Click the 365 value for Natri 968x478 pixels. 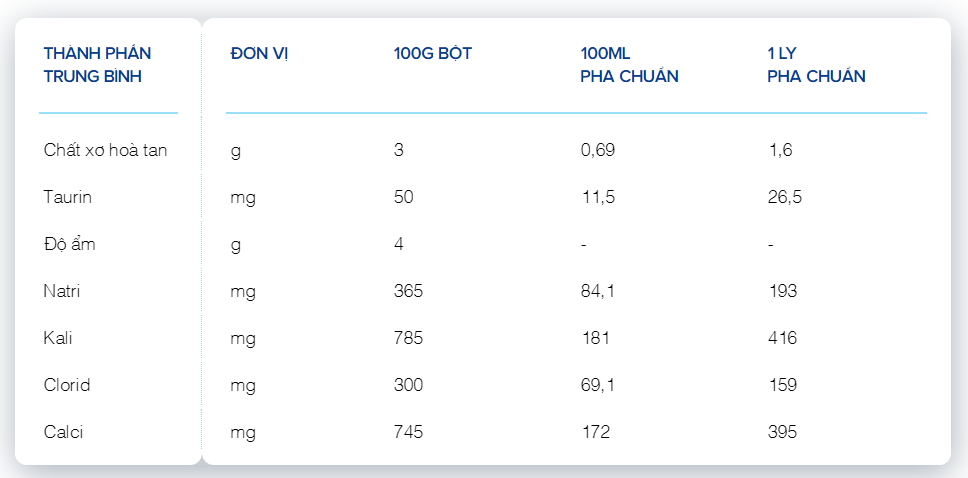click(x=409, y=291)
